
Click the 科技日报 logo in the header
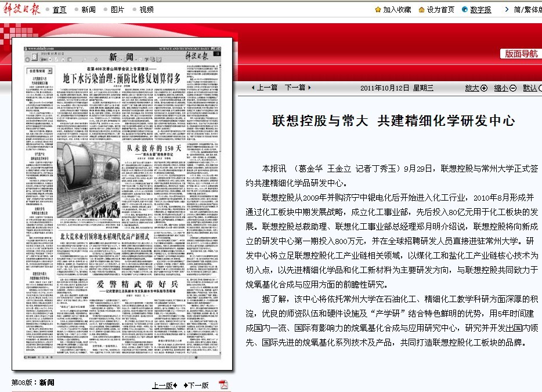pos(22,9)
